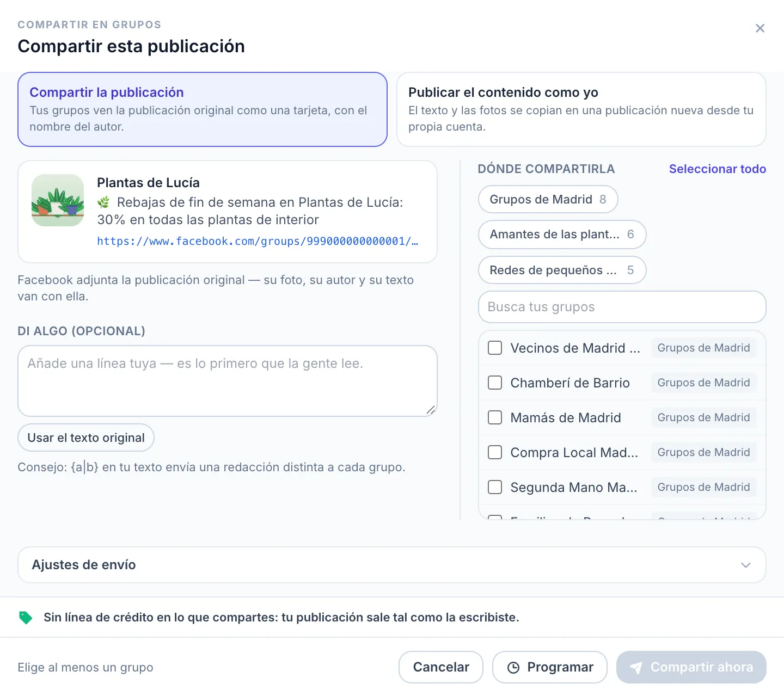This screenshot has width=784, height=696.
Task: Close the share dialog with the X icon
Action: (x=760, y=28)
